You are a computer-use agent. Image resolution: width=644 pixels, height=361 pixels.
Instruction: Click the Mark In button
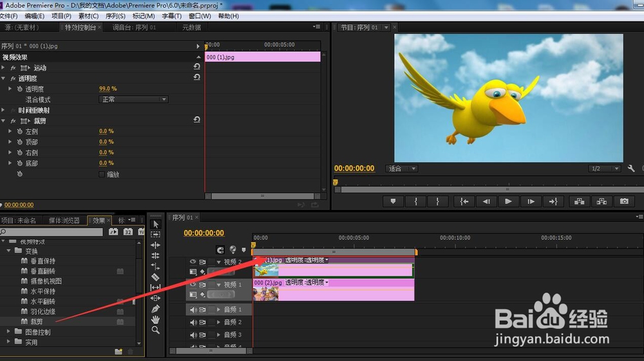coord(415,201)
